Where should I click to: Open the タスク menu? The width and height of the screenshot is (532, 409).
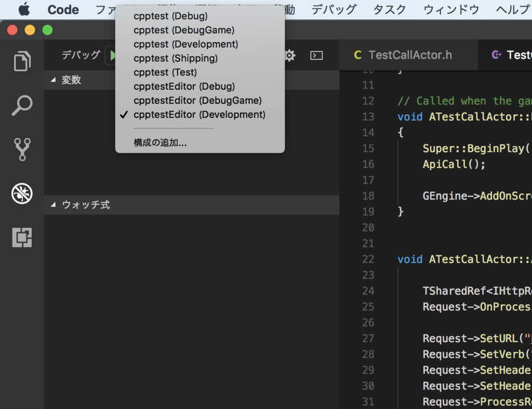coord(390,9)
